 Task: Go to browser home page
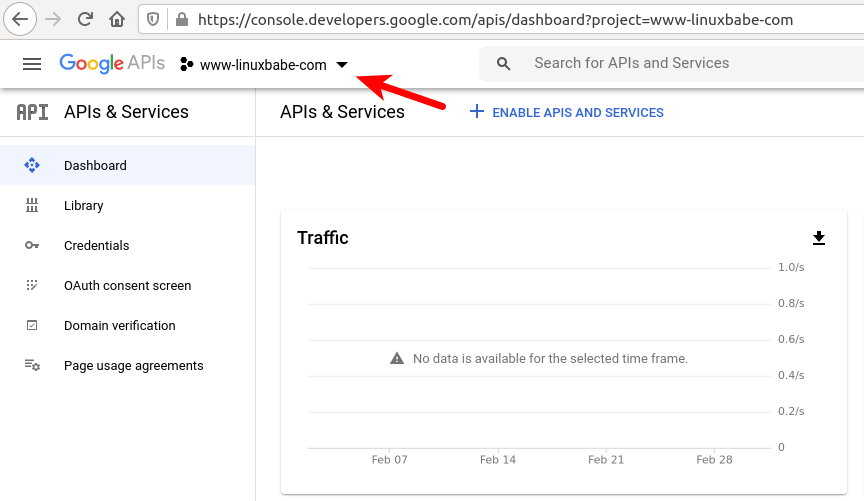pos(117,19)
